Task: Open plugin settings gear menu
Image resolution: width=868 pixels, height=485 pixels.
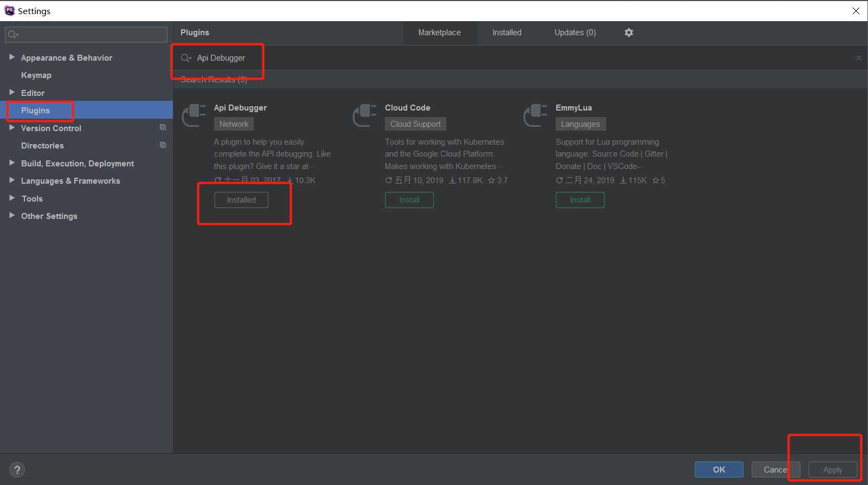Action: coord(628,33)
